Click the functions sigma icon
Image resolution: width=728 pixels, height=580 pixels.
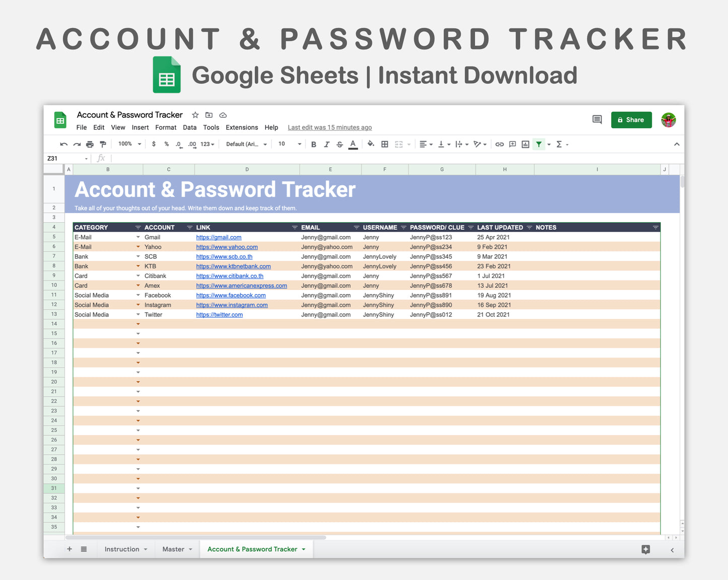(x=560, y=144)
